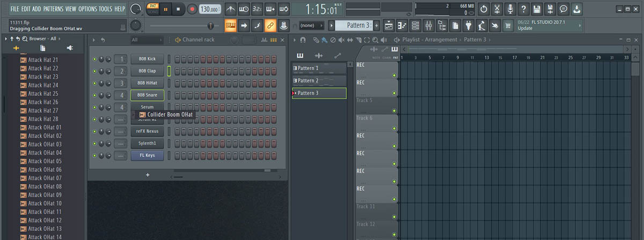
Task: Click the download content library icon
Action: (577, 9)
